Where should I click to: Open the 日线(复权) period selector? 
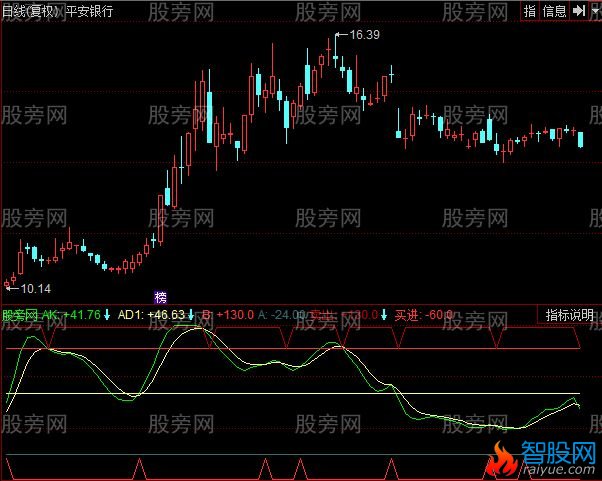(x=30, y=11)
